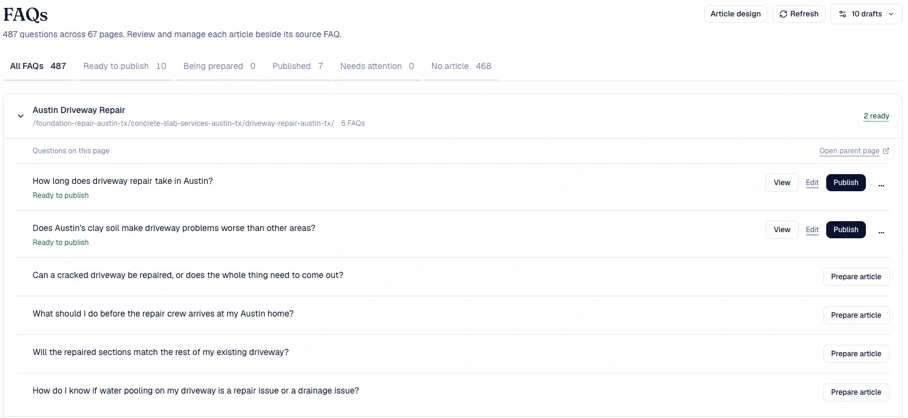Publish the driveway repair duration article

coord(845,182)
